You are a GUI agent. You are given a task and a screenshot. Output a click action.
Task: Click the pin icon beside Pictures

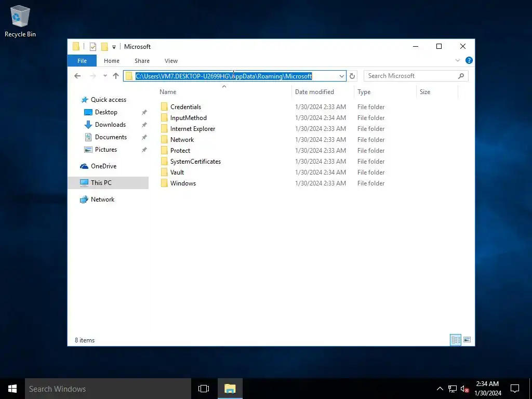(144, 150)
